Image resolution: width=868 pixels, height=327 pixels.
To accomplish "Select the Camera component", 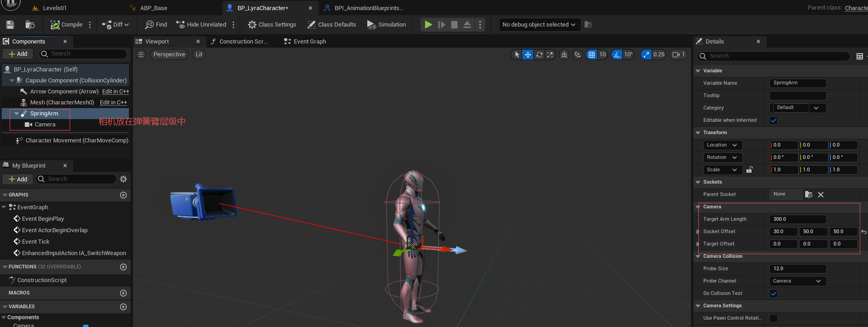I will pos(45,124).
